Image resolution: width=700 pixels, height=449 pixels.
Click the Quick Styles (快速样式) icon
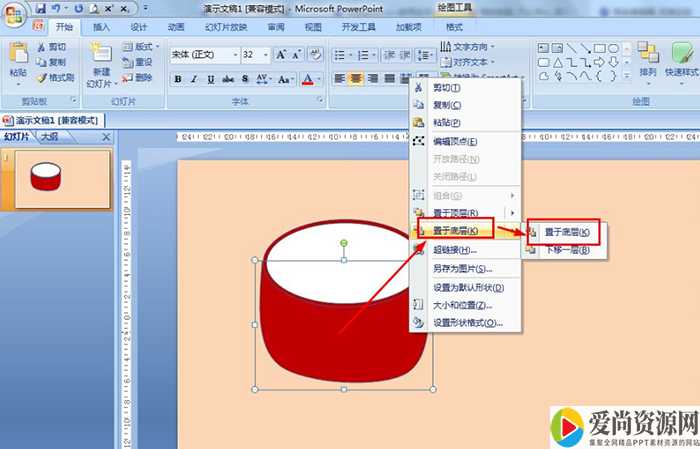point(682,56)
